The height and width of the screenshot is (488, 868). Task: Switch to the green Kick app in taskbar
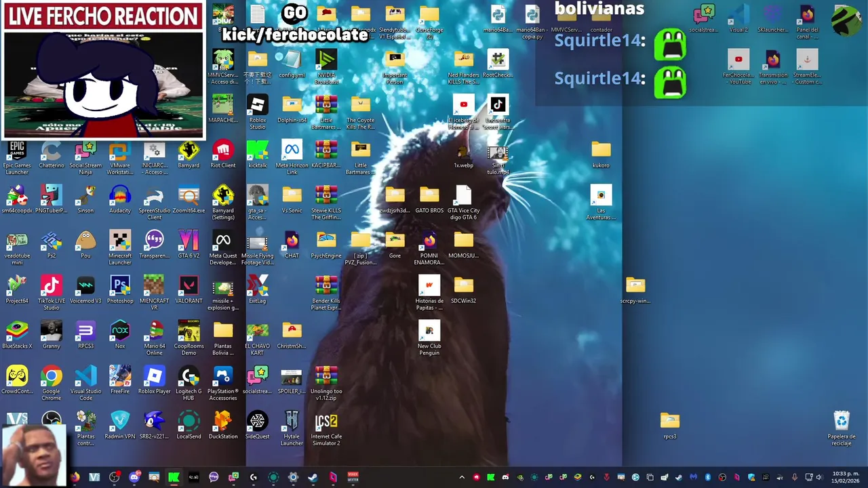point(174,477)
